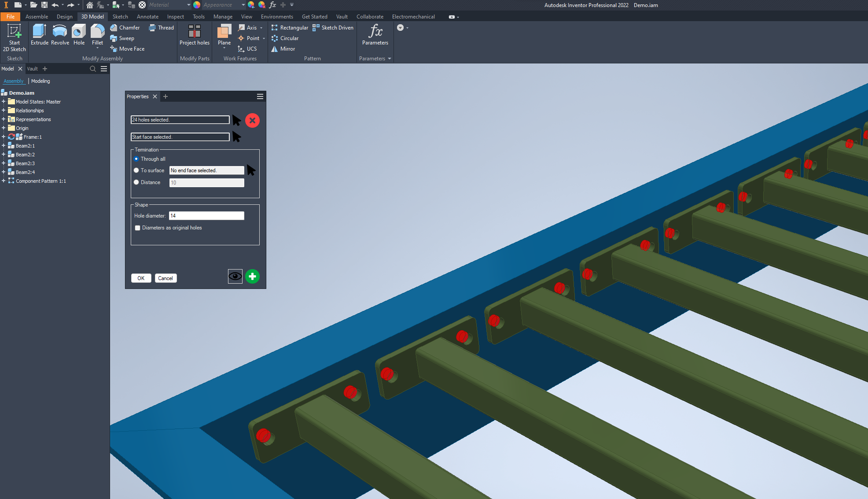The image size is (868, 499).
Task: Expand the Frame:1 tree node
Action: [x=4, y=137]
